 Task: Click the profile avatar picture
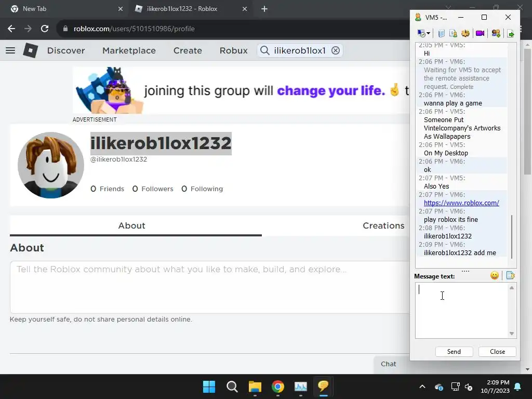click(51, 165)
